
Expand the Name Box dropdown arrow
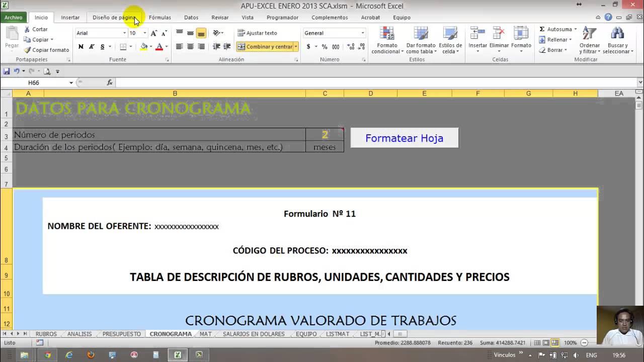(71, 82)
